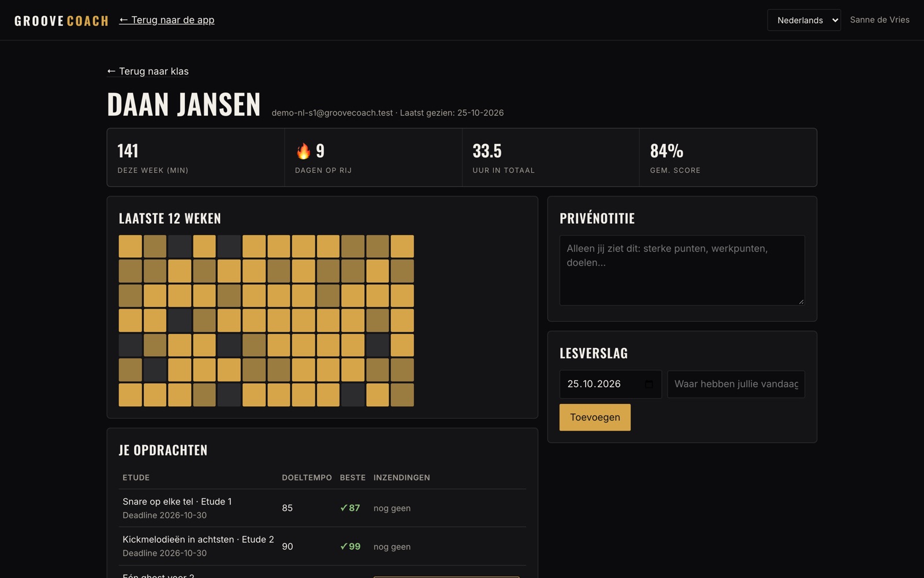The height and width of the screenshot is (578, 924).
Task: Click the Beste column header
Action: pyautogui.click(x=352, y=477)
